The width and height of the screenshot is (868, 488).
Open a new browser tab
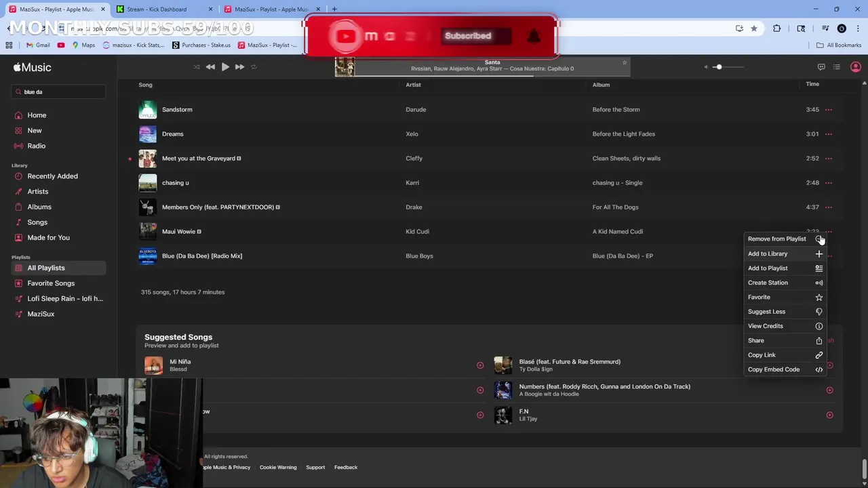coord(334,9)
